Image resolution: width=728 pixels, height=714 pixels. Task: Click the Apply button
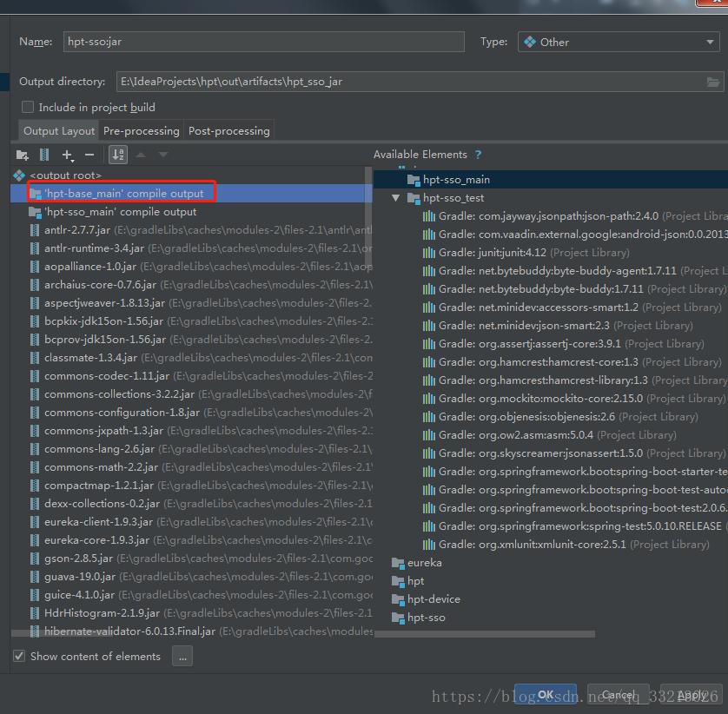click(692, 695)
